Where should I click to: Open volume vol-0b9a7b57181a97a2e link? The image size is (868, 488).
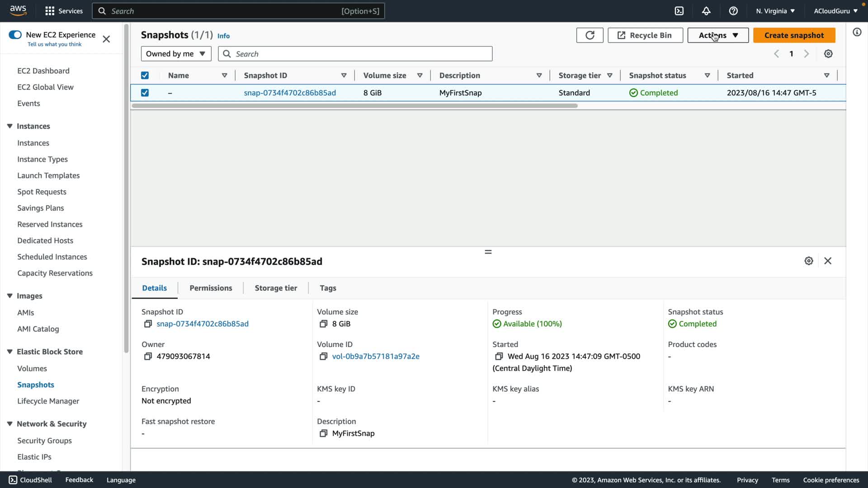(376, 357)
